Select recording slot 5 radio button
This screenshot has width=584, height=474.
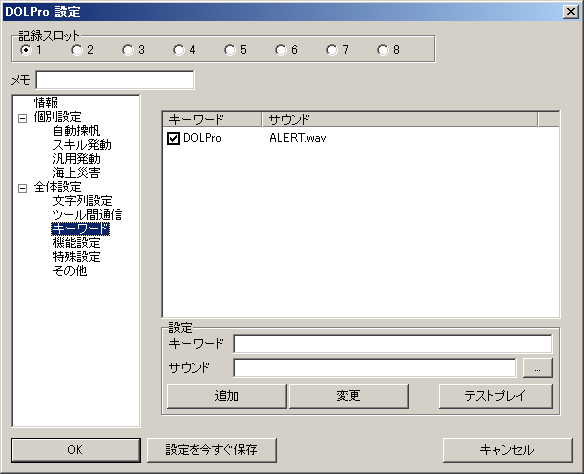click(229, 50)
